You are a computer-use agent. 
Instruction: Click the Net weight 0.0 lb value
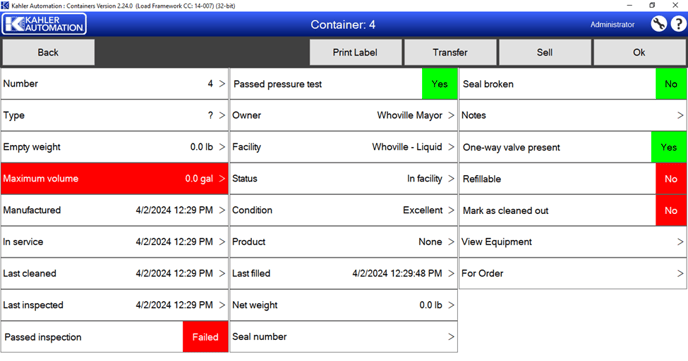point(430,305)
